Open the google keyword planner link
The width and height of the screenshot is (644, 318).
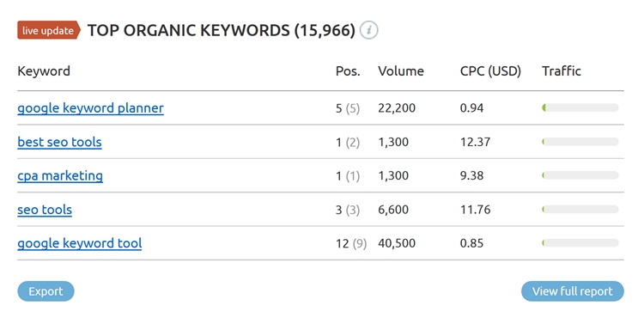[90, 108]
